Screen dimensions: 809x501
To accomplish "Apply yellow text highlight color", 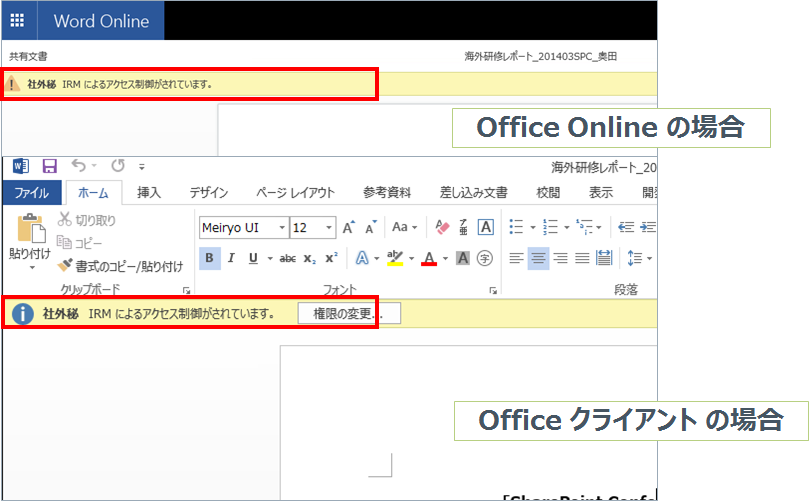I will coord(395,258).
